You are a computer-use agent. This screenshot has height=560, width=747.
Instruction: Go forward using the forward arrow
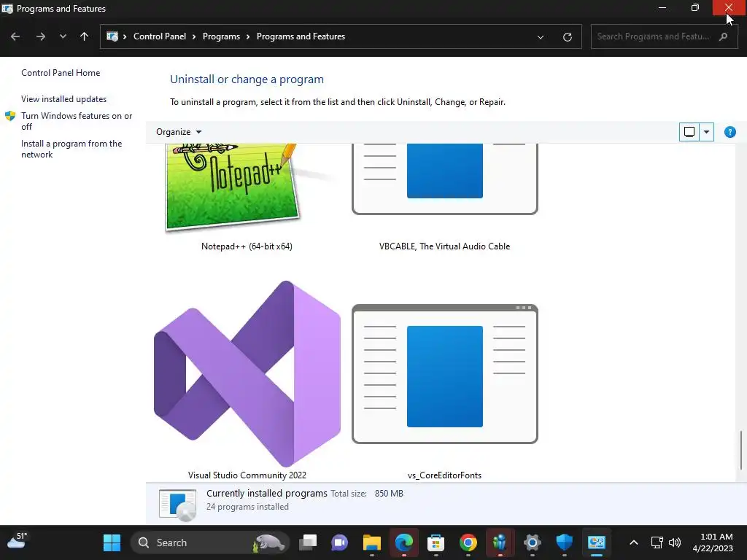[x=41, y=36]
